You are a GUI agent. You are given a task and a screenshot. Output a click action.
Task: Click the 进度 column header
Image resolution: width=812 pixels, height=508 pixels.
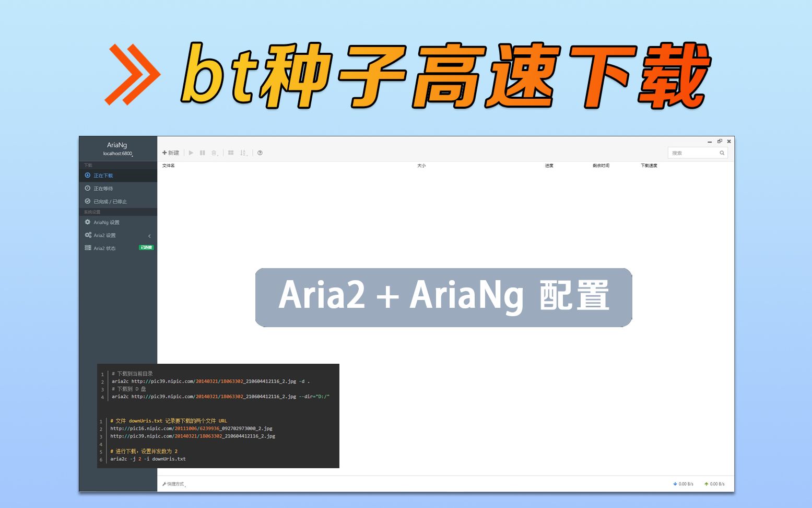pyautogui.click(x=549, y=166)
